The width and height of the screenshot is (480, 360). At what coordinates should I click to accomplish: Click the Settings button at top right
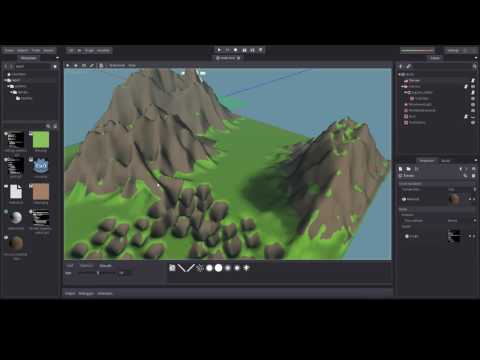(453, 50)
